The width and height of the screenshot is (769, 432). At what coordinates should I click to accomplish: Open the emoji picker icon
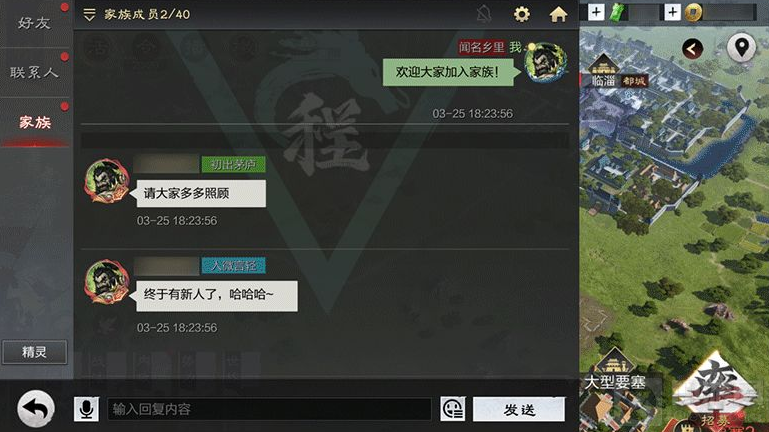[x=453, y=408]
